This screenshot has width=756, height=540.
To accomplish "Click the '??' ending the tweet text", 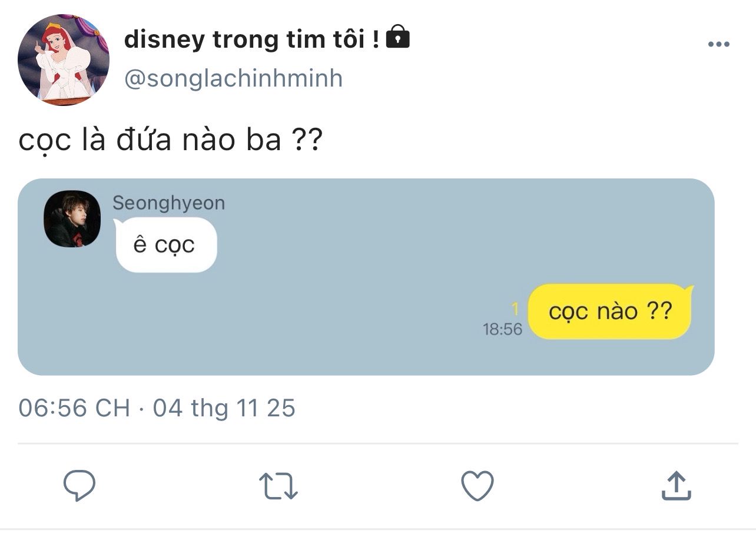I will (x=307, y=141).
